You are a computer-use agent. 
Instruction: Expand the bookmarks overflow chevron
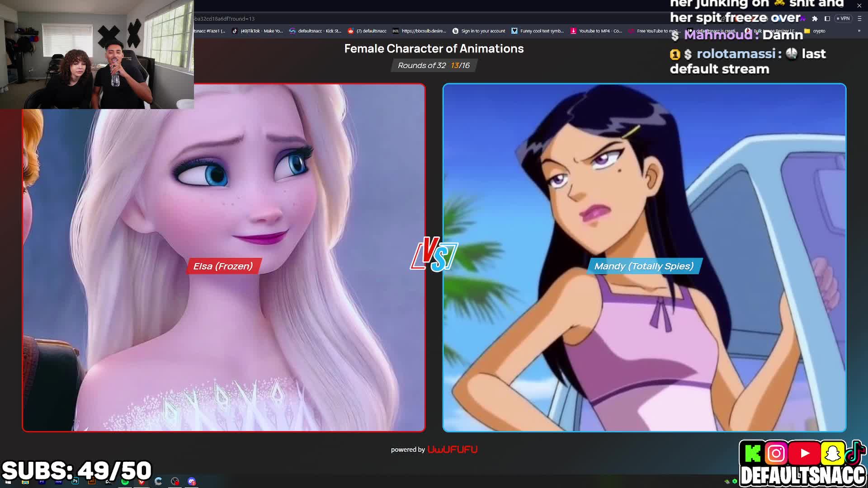pyautogui.click(x=859, y=31)
